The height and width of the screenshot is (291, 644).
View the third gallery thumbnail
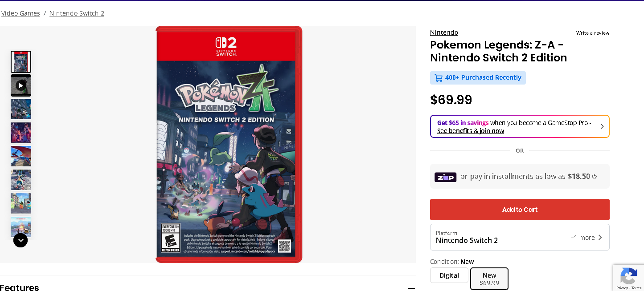tap(21, 109)
